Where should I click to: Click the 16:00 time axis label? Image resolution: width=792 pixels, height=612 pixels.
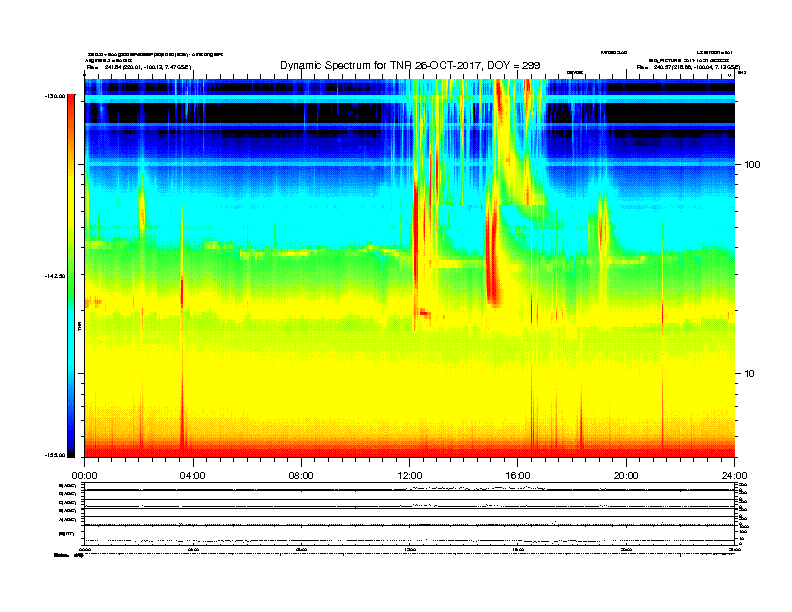[518, 476]
